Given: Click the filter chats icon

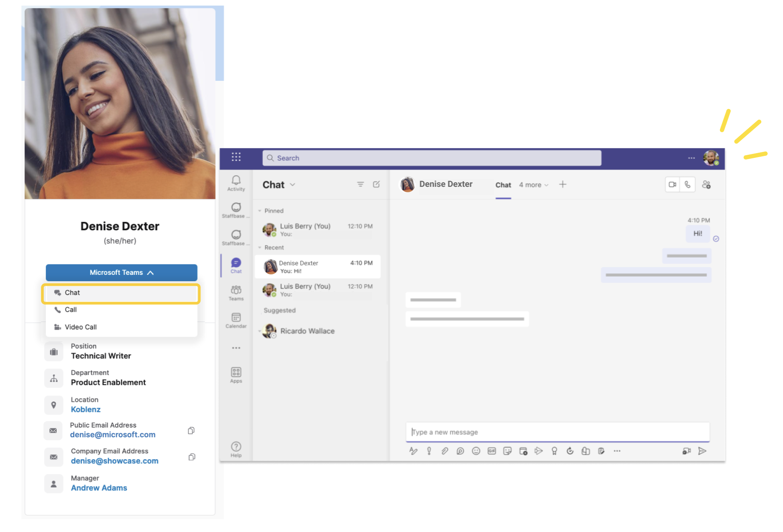Looking at the screenshot, I should tap(361, 184).
